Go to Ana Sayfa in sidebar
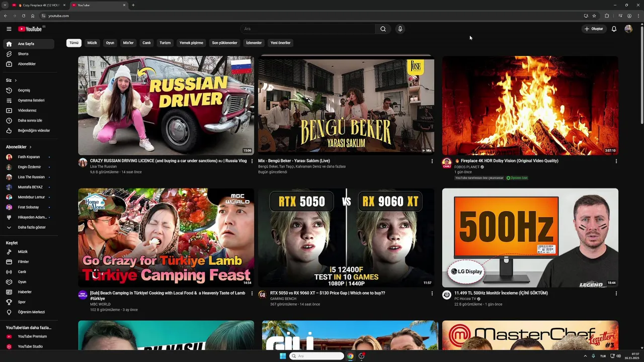The height and width of the screenshot is (362, 644). pos(28,44)
